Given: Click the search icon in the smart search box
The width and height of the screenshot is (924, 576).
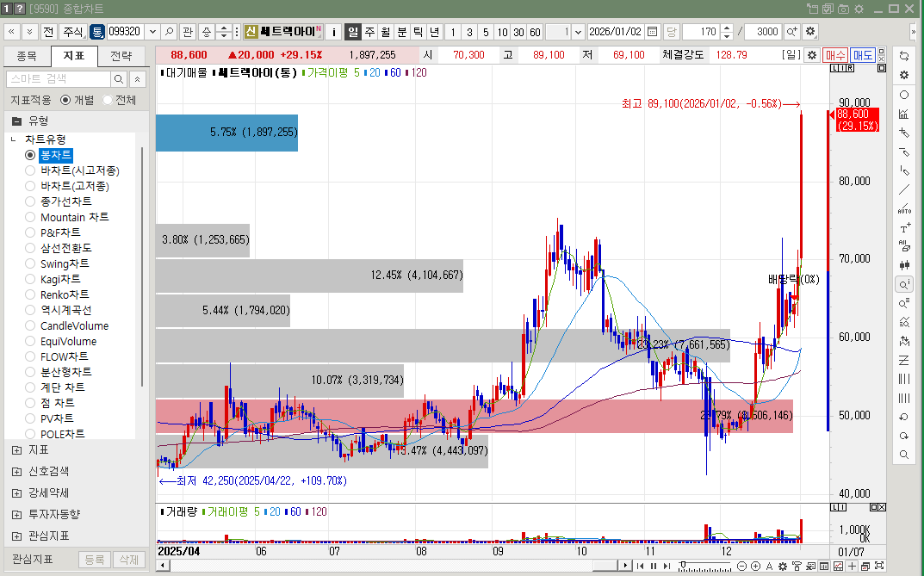Looking at the screenshot, I should 119,79.
